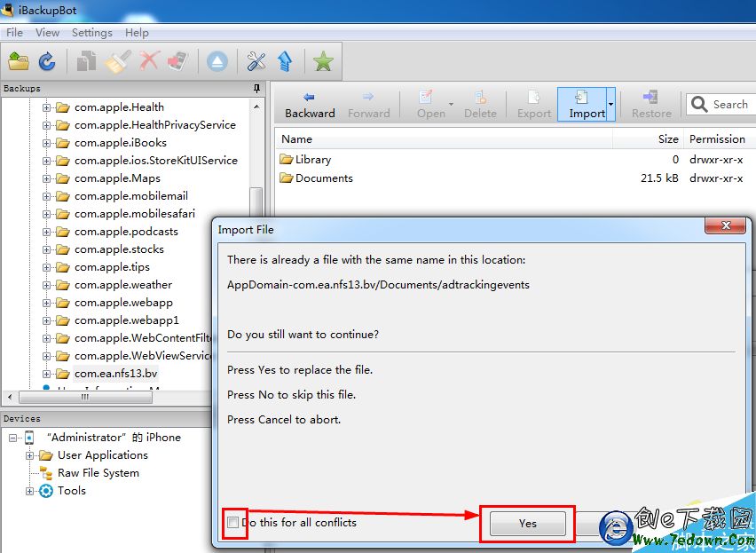Open the Import button dropdown arrow

(x=610, y=105)
